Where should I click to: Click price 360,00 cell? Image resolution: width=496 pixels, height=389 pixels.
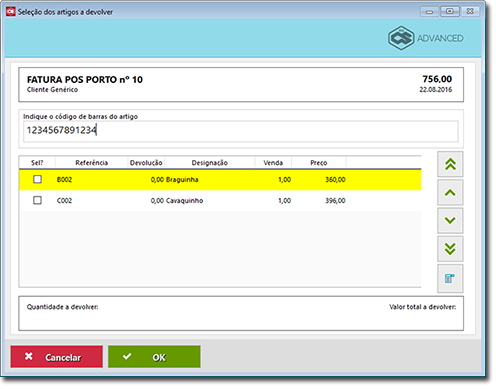[335, 180]
